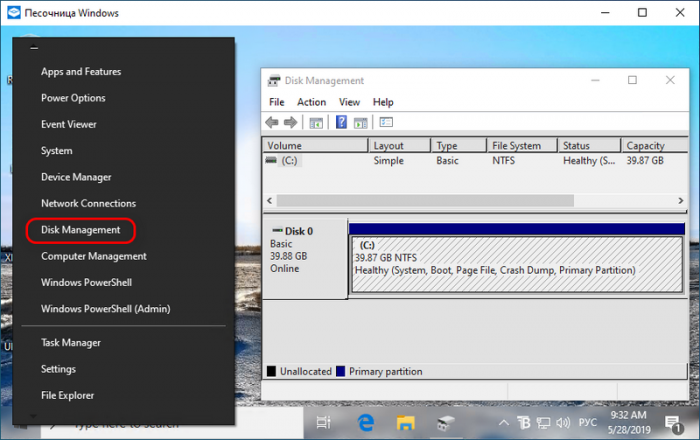
Task: Launch Microsoft Edge from the taskbar
Action: tap(366, 422)
